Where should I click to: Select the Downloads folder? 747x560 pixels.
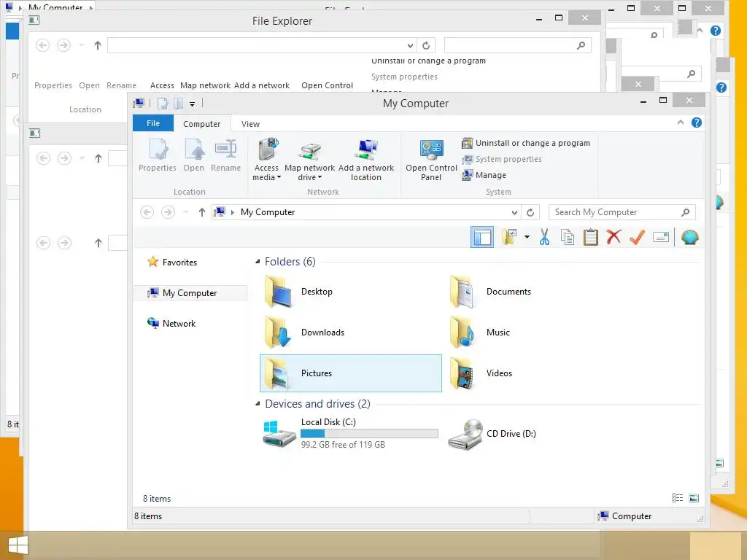click(351, 332)
